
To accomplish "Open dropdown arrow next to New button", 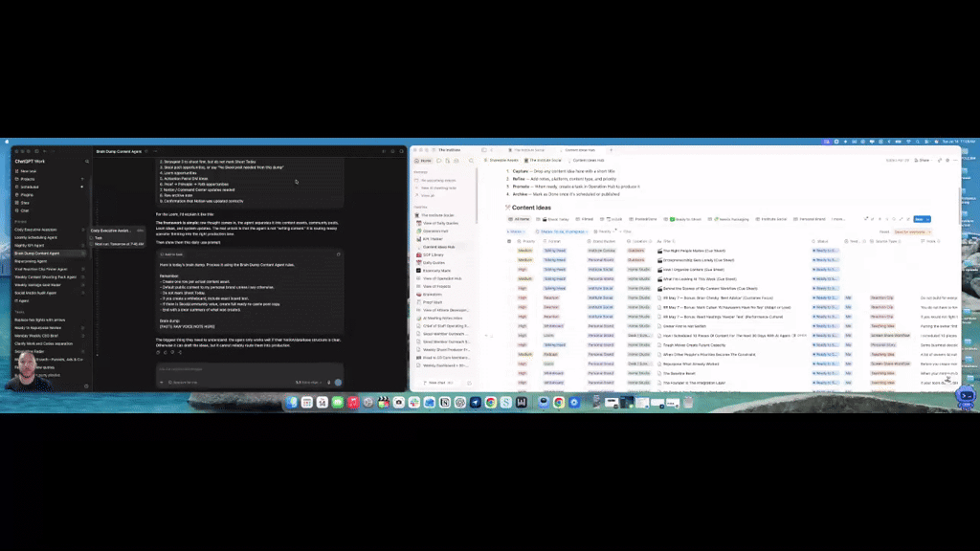I will point(928,219).
